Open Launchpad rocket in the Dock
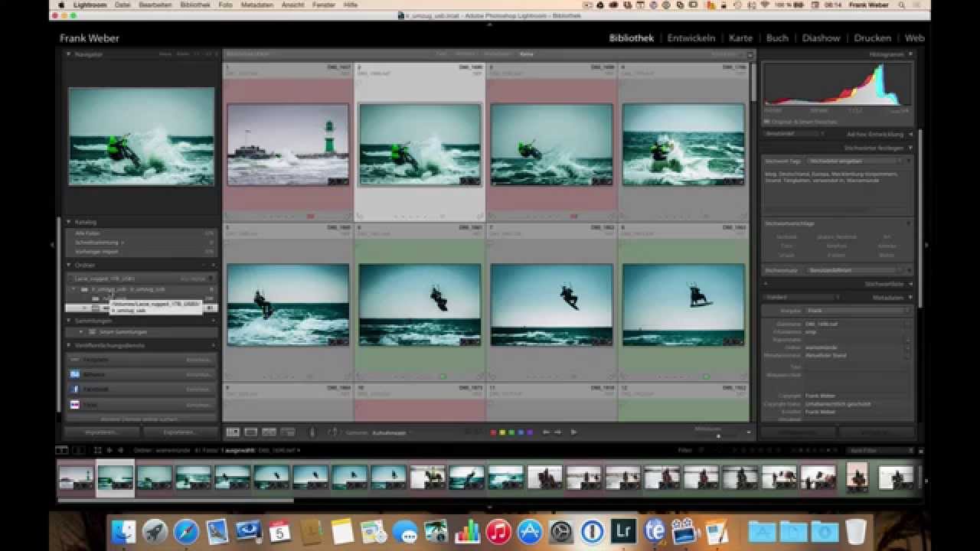Image resolution: width=980 pixels, height=551 pixels. pyautogui.click(x=155, y=531)
